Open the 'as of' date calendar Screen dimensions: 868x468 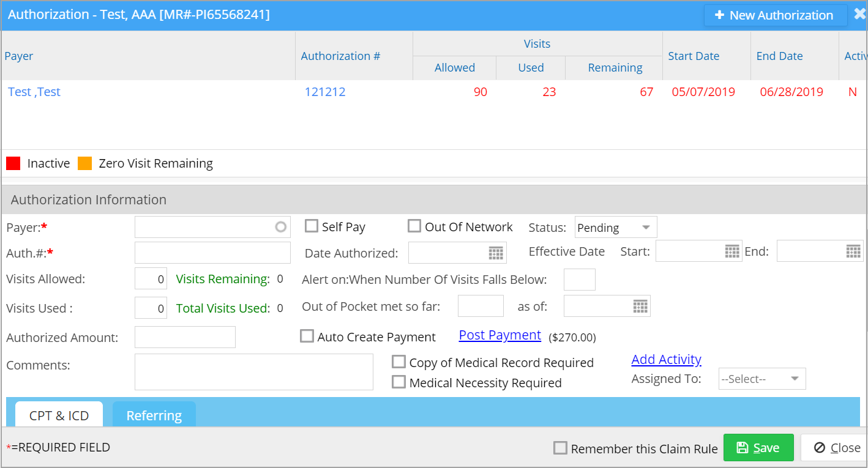pos(640,306)
